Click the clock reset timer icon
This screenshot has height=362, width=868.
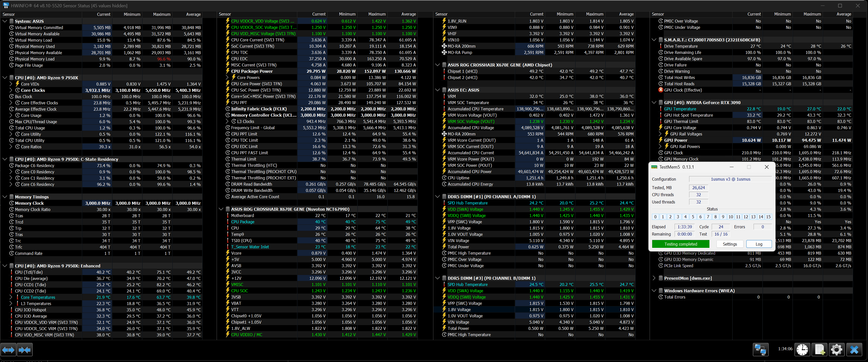pos(802,349)
